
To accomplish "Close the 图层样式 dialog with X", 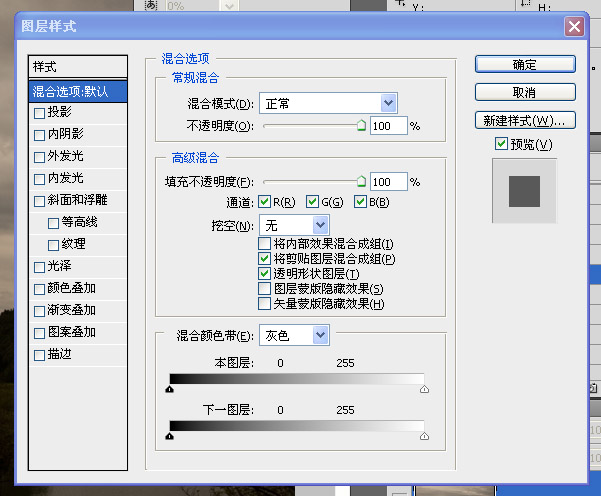I will 574,26.
